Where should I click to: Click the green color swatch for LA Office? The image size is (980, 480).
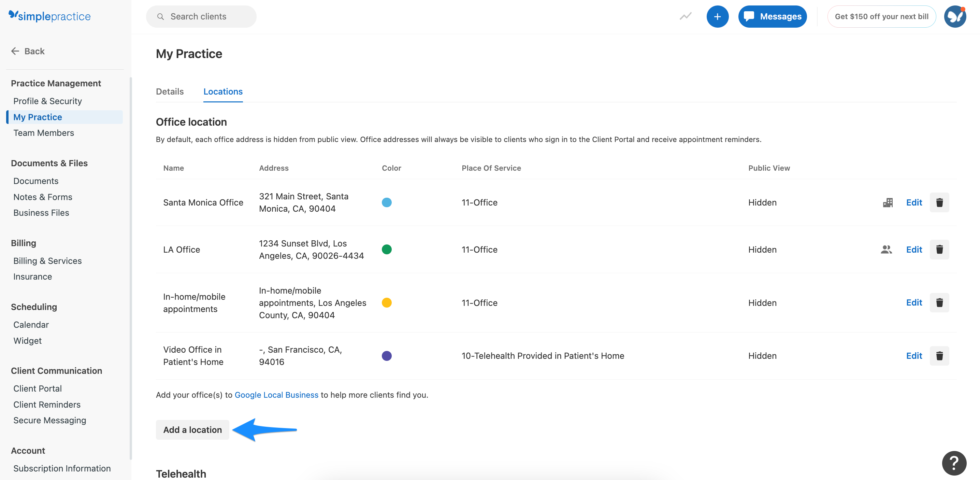(387, 250)
